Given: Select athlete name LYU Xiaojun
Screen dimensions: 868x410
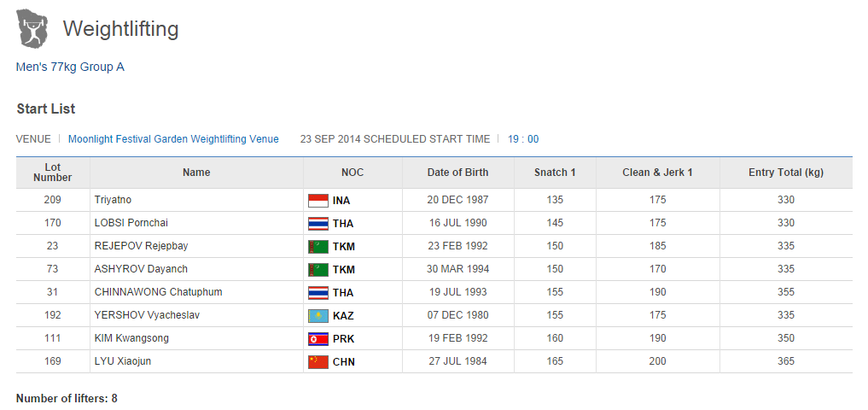Looking at the screenshot, I should (123, 361).
